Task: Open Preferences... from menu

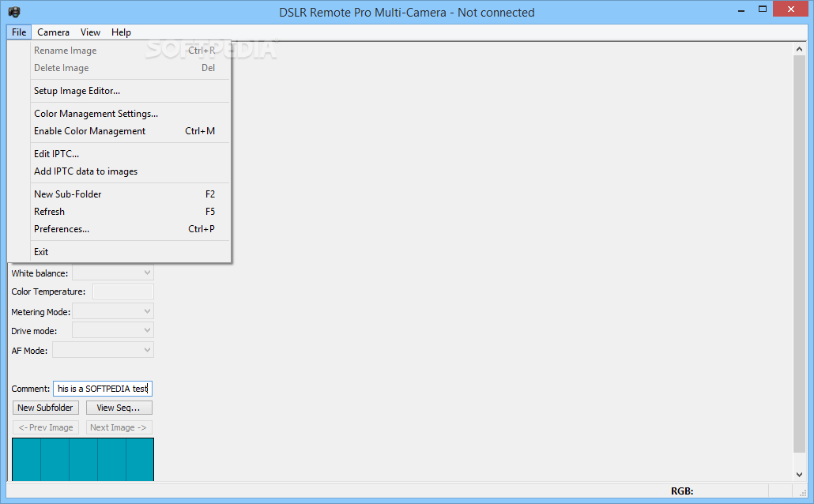Action: 130,229
